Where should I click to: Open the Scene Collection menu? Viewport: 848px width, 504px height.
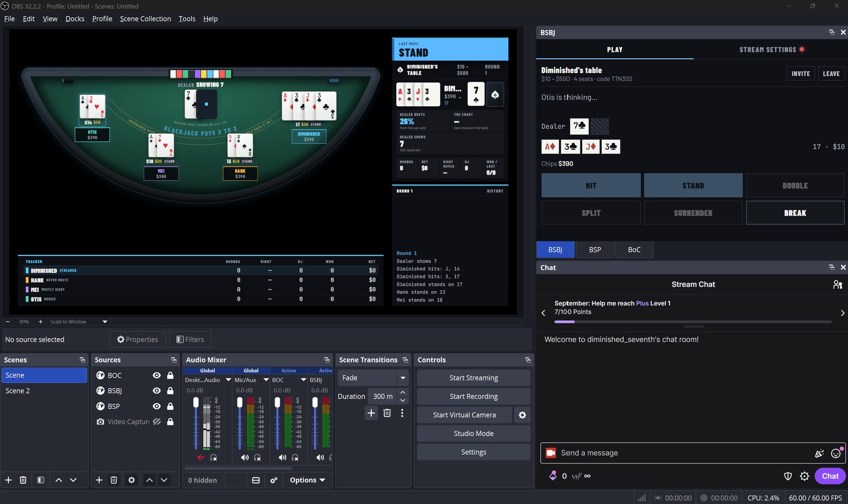(x=146, y=19)
